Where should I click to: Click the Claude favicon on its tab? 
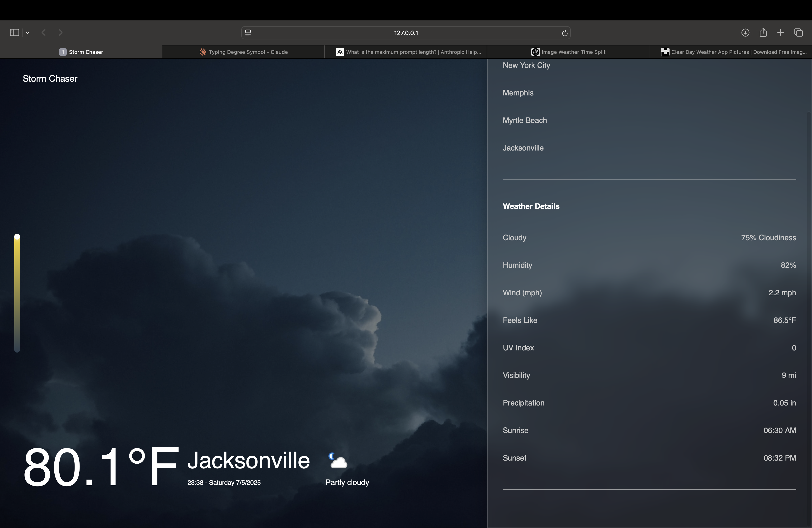click(x=203, y=52)
